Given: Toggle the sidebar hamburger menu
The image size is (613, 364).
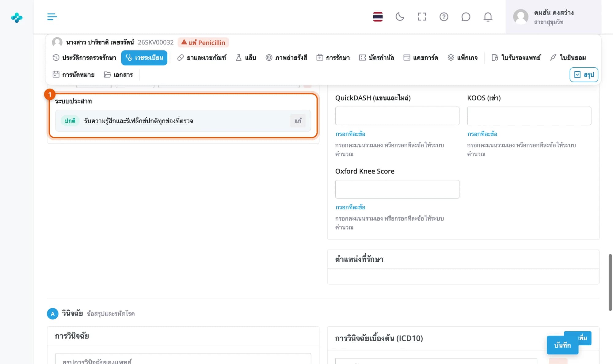Looking at the screenshot, I should (52, 17).
